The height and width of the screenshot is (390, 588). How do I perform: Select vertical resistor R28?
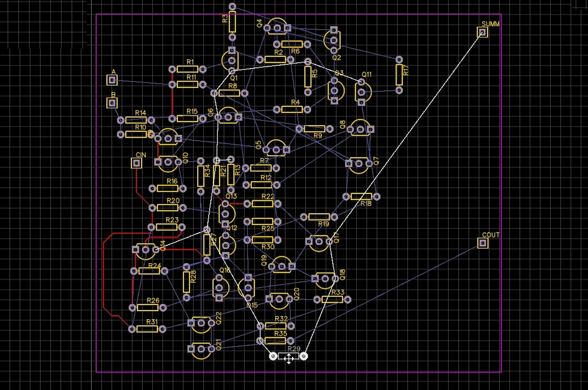point(186,282)
